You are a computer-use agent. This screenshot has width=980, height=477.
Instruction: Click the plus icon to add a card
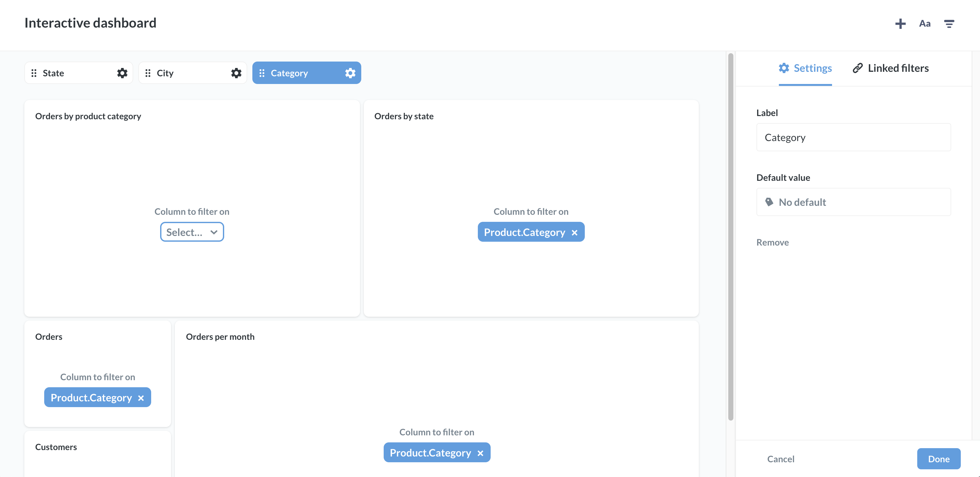[x=900, y=24]
